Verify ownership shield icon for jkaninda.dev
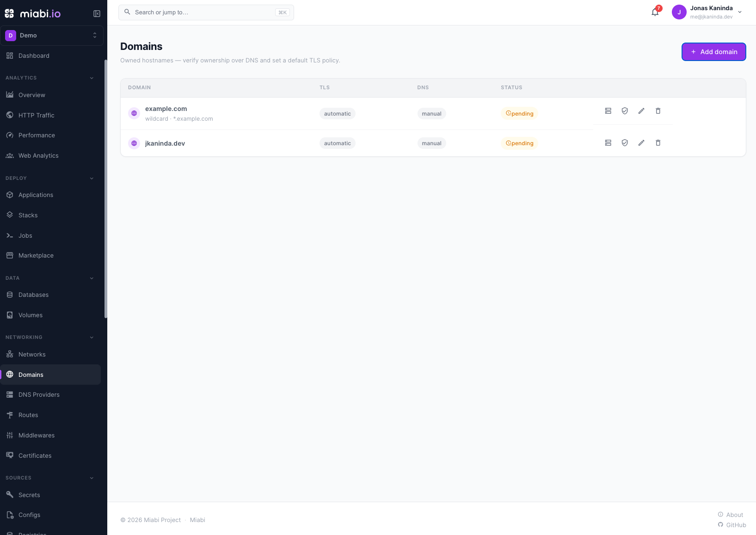The width and height of the screenshot is (756, 535). tap(625, 143)
